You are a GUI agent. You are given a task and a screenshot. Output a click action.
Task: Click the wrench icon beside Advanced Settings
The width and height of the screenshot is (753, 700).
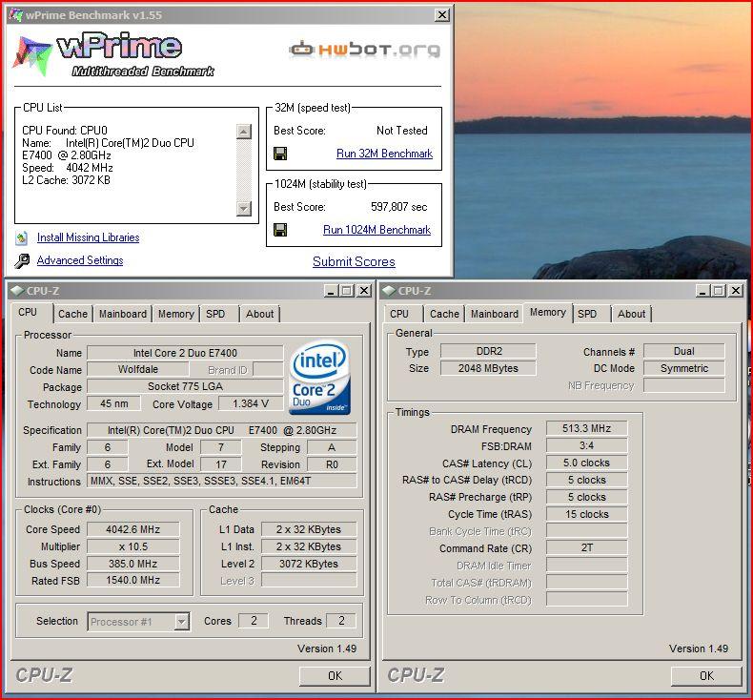(x=22, y=260)
